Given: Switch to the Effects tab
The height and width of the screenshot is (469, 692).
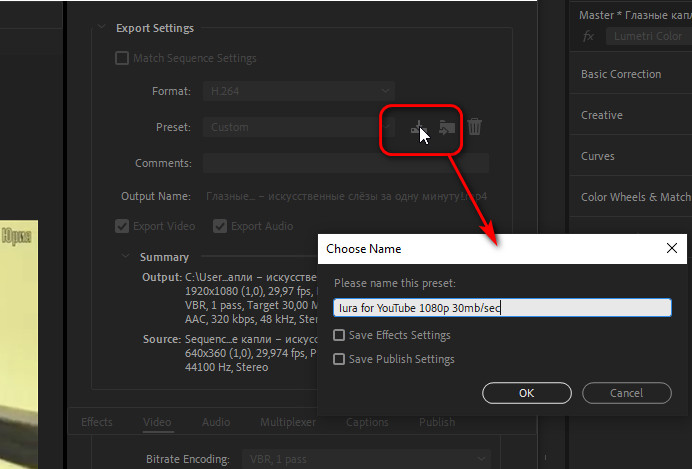Looking at the screenshot, I should point(97,422).
